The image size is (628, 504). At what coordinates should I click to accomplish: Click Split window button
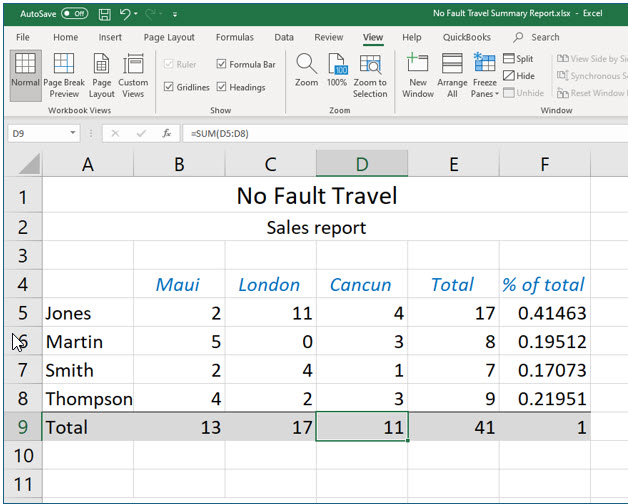coord(518,58)
